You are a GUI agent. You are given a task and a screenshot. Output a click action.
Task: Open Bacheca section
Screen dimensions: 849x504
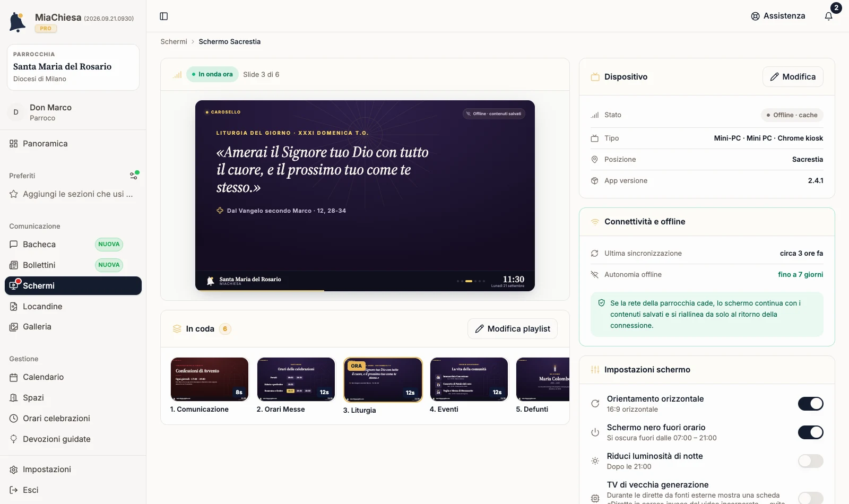click(x=73, y=245)
